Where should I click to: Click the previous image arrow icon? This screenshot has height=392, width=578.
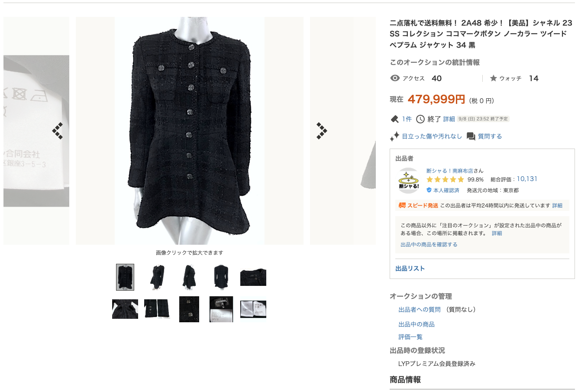(58, 131)
